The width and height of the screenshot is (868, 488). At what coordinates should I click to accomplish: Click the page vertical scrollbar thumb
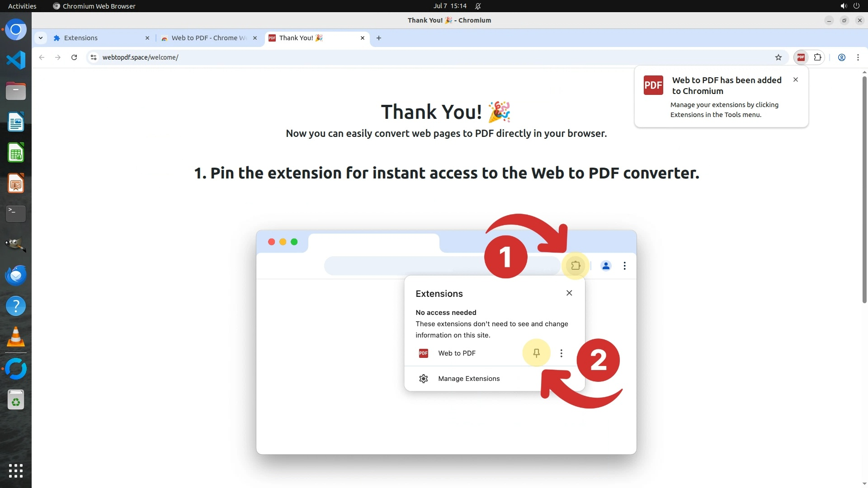click(x=864, y=190)
